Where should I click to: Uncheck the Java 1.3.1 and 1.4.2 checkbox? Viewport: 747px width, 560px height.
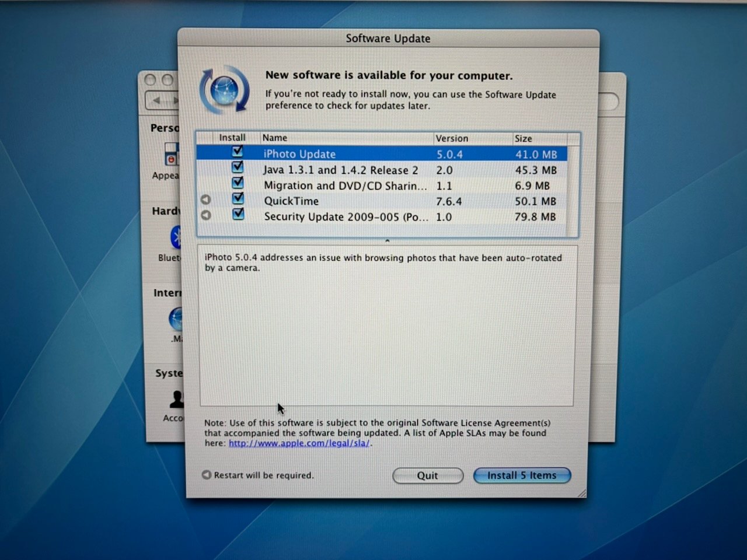click(238, 167)
